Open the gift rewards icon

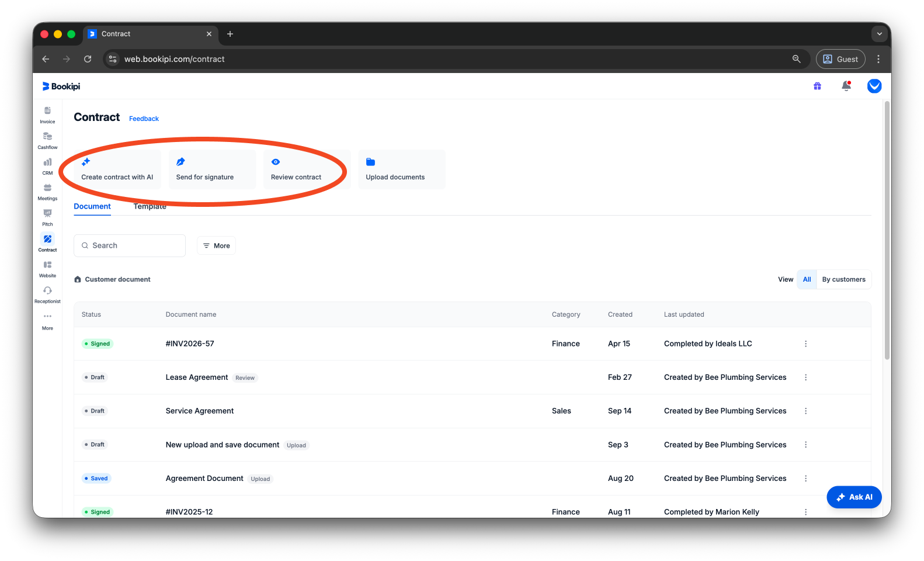tap(817, 86)
